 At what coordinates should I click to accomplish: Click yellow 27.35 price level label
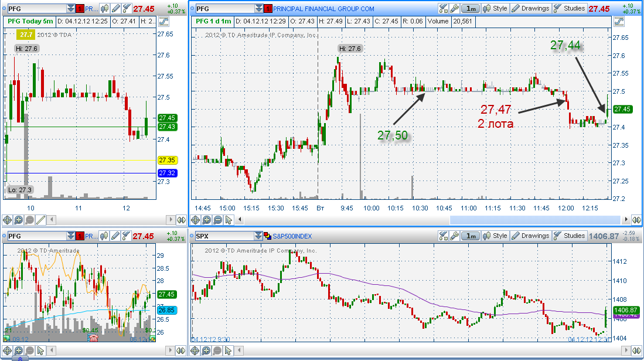167,160
